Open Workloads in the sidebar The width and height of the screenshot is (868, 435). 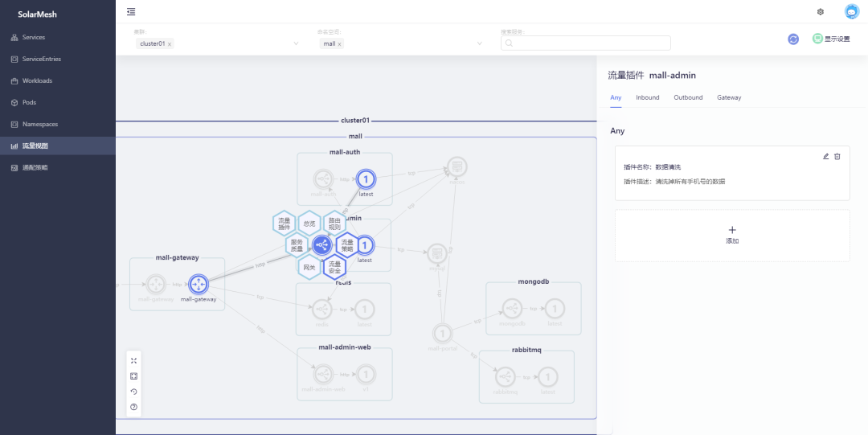[37, 80]
